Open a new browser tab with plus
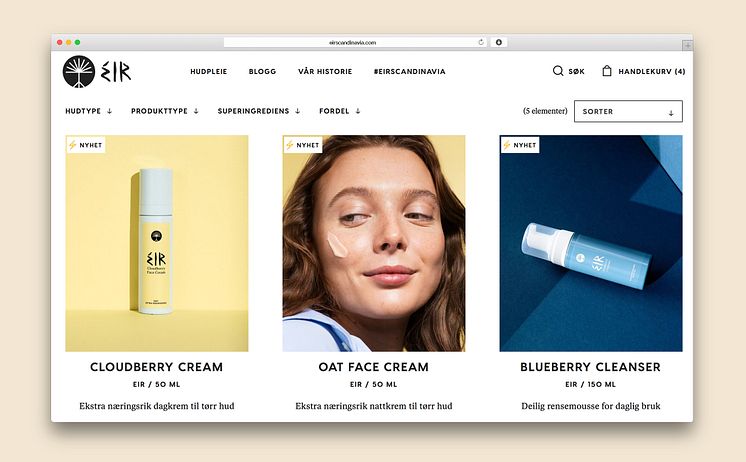Image resolution: width=746 pixels, height=462 pixels. 687,46
